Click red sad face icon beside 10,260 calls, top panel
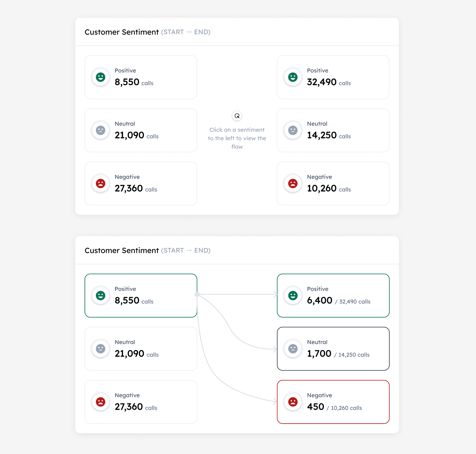 (293, 183)
